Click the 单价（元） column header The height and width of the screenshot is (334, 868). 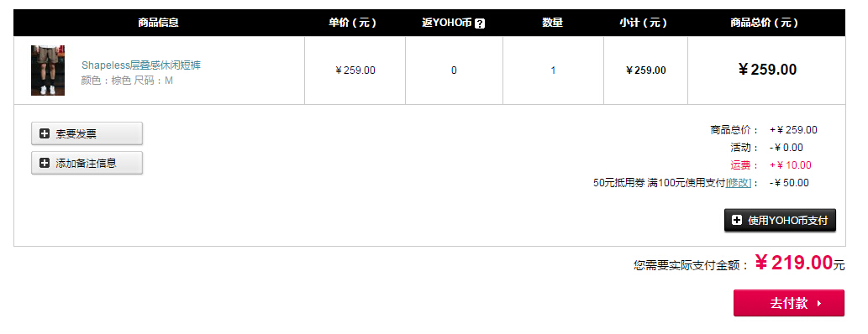(x=353, y=23)
